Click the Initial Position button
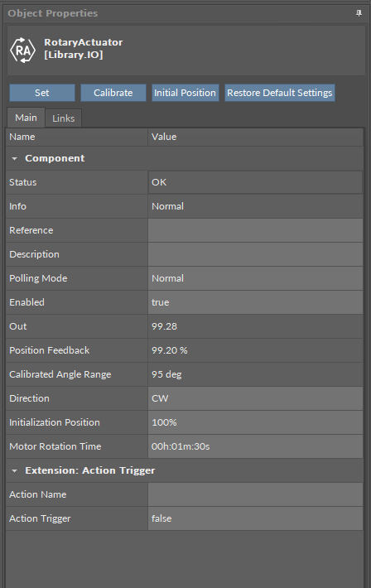 (x=185, y=93)
